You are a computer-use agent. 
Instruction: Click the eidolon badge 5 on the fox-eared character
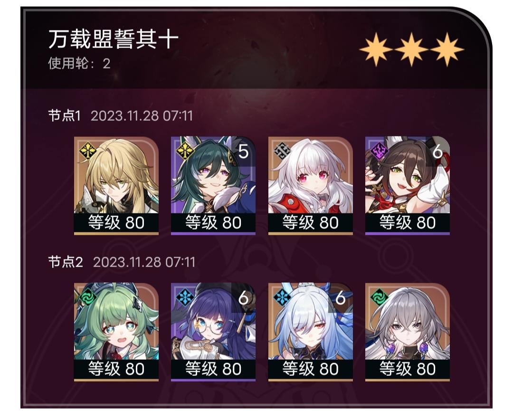pyautogui.click(x=243, y=151)
